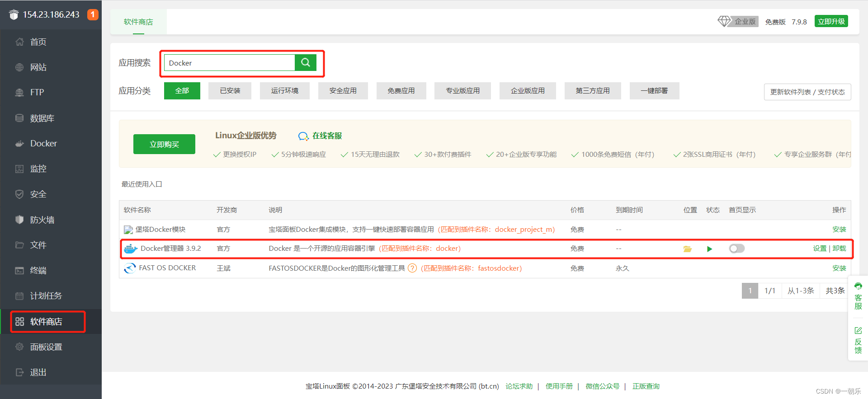Screen dimensions: 868x399
Task: Open the Docker manager folder location icon
Action: (x=688, y=249)
